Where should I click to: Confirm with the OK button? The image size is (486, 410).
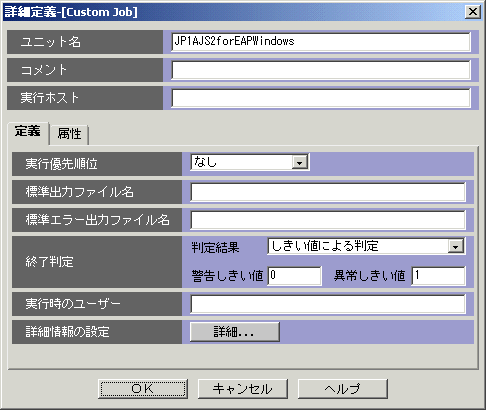coord(143,389)
